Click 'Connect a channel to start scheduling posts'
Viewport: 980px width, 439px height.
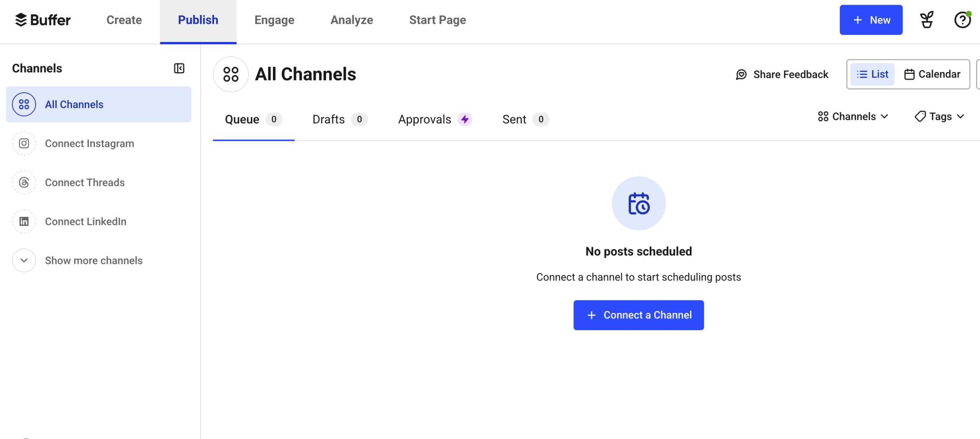(639, 277)
